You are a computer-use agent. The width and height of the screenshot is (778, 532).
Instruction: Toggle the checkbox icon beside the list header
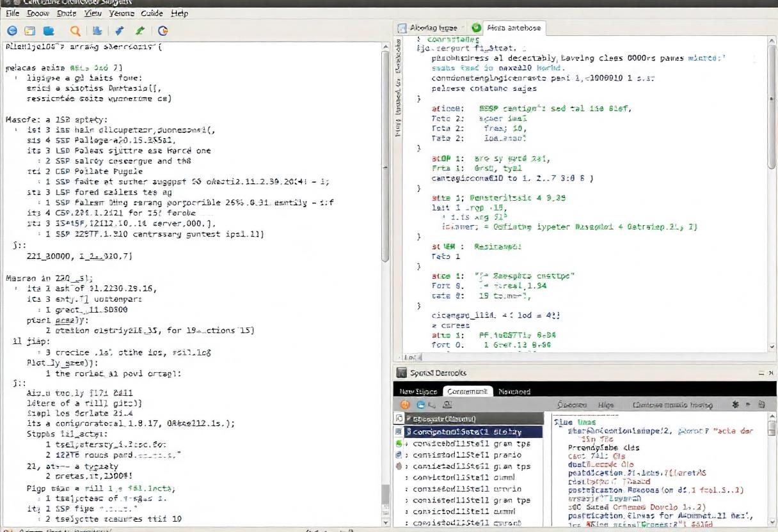pyautogui.click(x=399, y=419)
